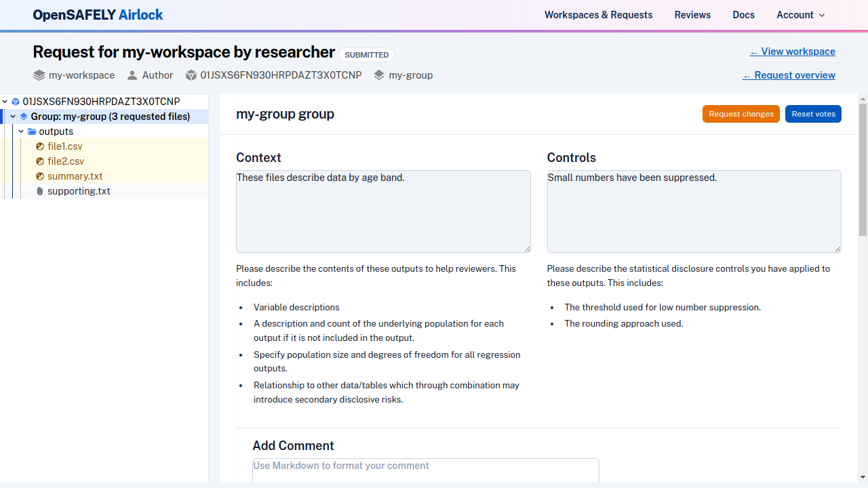868x488 pixels.
Task: Click the paperclip icon next to supporting.txt
Action: 39,191
